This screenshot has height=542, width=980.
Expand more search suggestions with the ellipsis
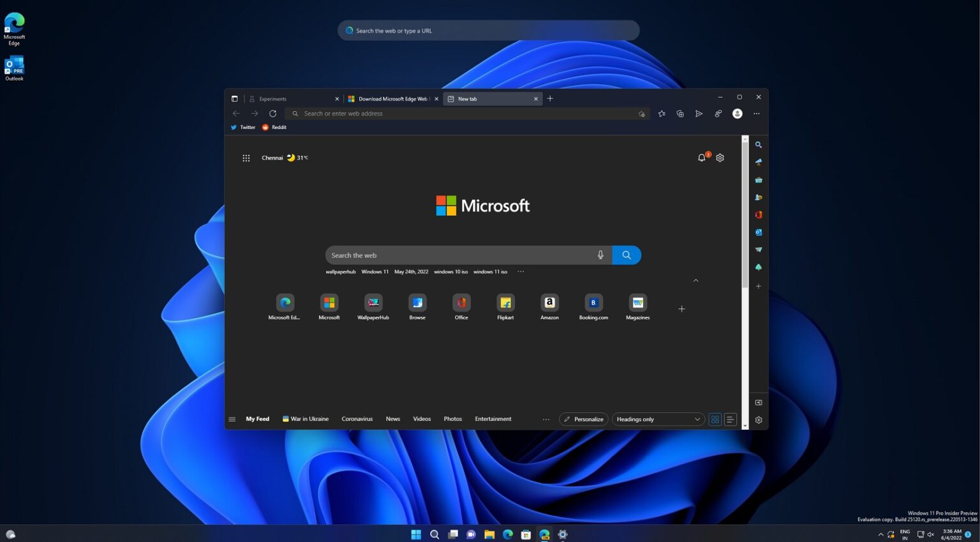(x=521, y=271)
